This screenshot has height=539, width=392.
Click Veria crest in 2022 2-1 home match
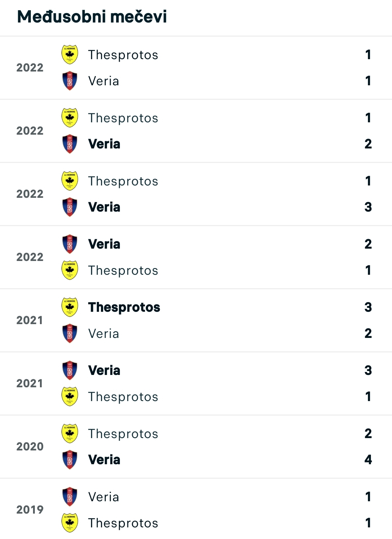pos(70,244)
